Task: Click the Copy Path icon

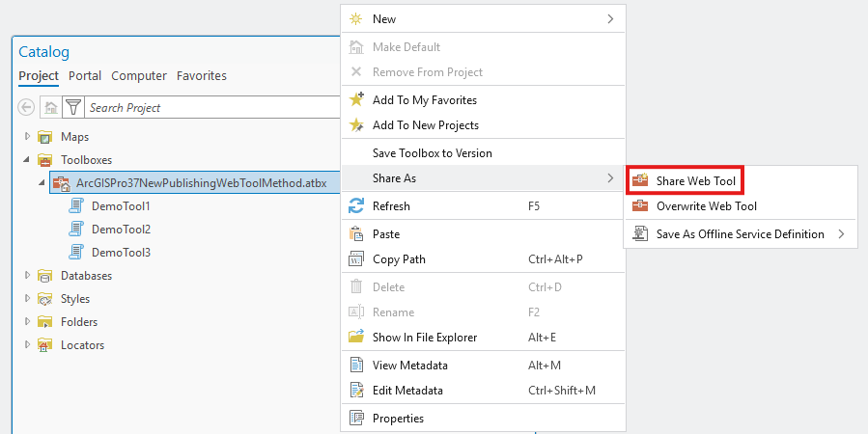Action: pos(356,258)
